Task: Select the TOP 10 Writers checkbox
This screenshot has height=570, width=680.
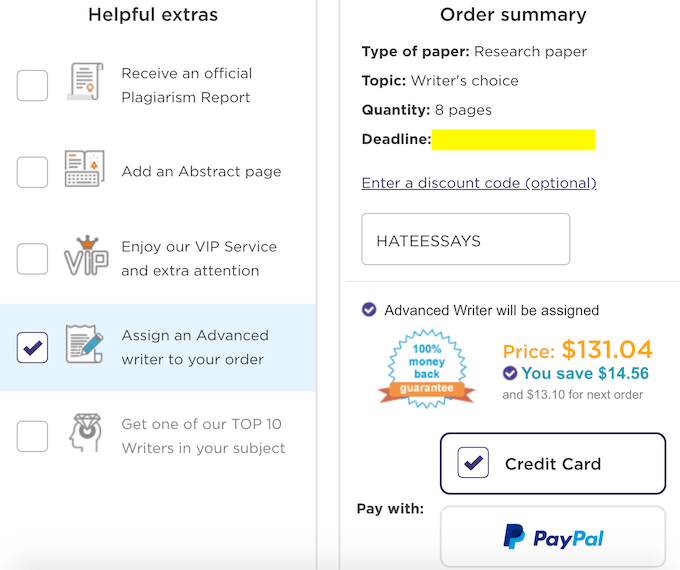Action: [x=32, y=436]
